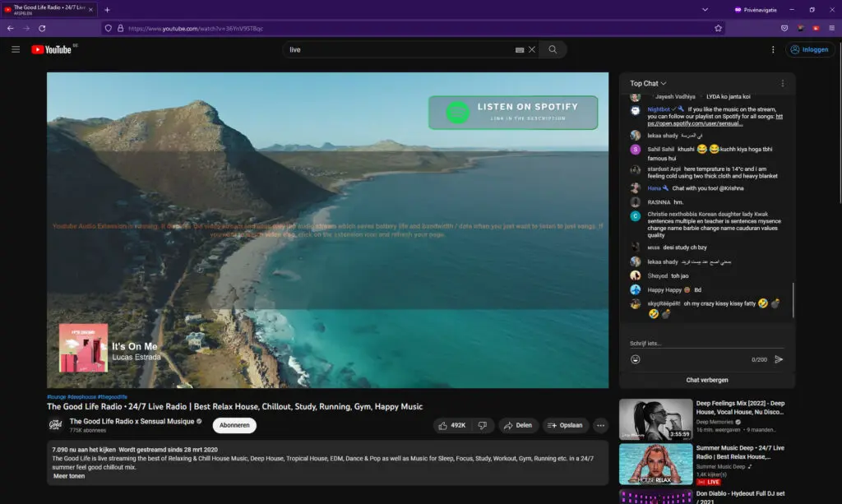Open the Firefox application menu
This screenshot has width=842, height=504.
[831, 29]
